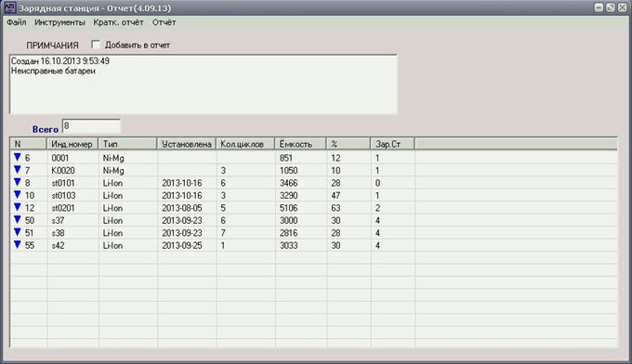Click the blue triangle beside st0103

coord(18,194)
